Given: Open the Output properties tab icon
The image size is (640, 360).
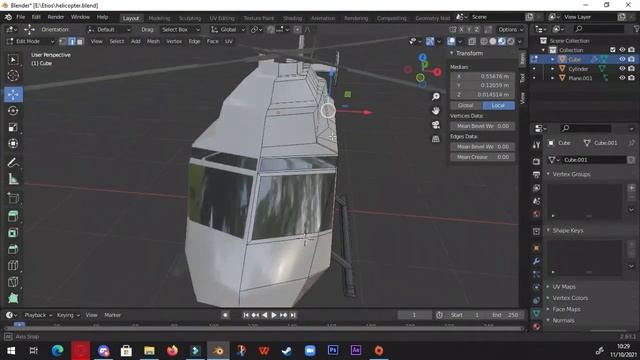Looking at the screenshot, I should click(536, 175).
